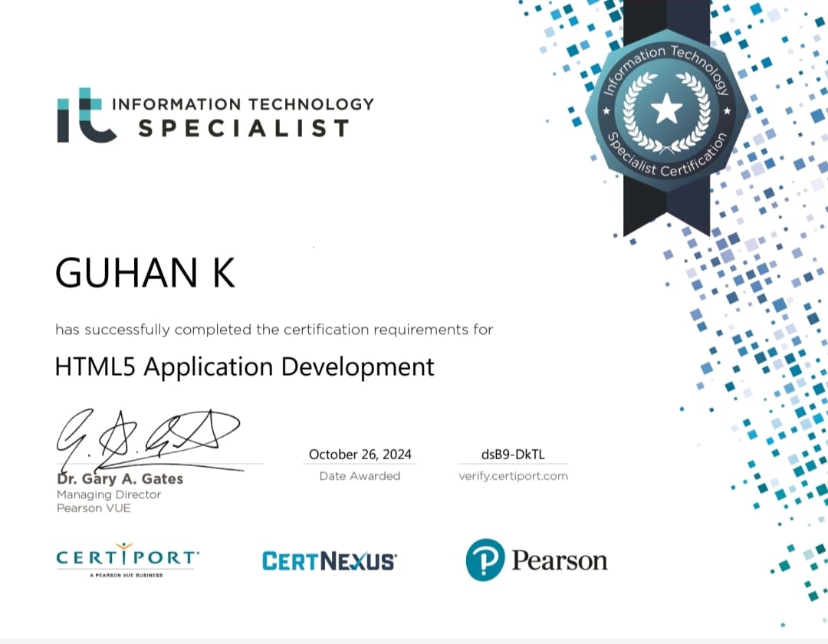Viewport: 828px width, 644px height.
Task: Click the recipient name GUHAN K
Action: pos(145,274)
